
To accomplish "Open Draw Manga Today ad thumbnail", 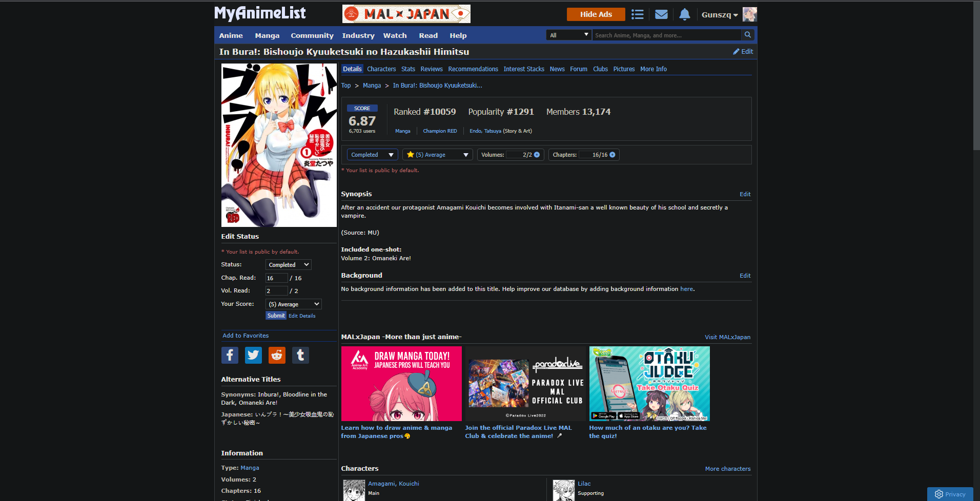I will [x=401, y=384].
